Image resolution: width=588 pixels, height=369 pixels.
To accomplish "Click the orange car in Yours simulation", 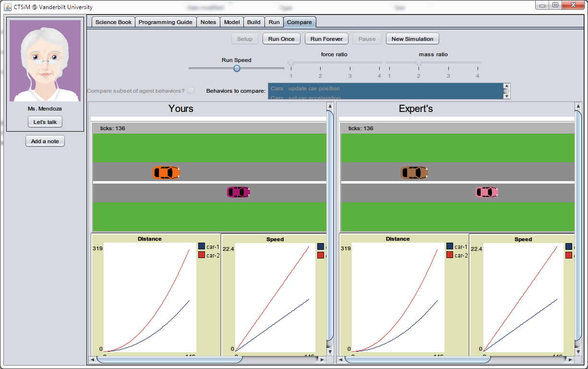I will [x=166, y=172].
